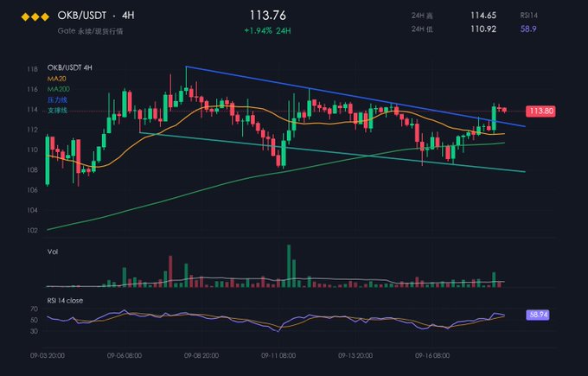Click the RSI14 header label
Screen dimensions: 588x376
point(528,16)
